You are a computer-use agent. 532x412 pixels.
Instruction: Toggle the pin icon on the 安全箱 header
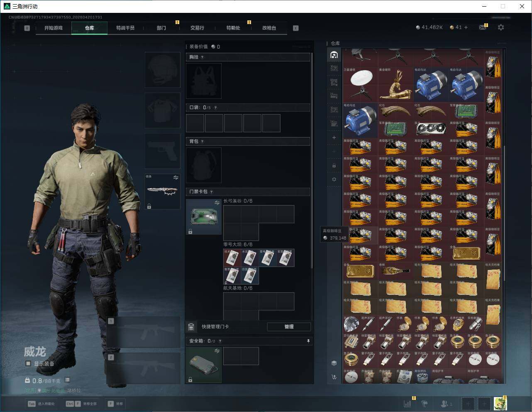tap(308, 341)
